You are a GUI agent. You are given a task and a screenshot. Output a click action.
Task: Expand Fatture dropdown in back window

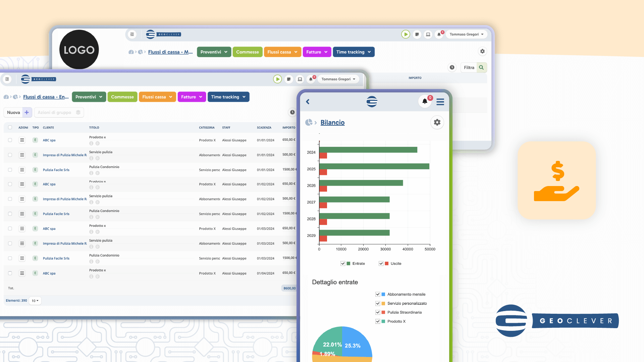tap(317, 52)
